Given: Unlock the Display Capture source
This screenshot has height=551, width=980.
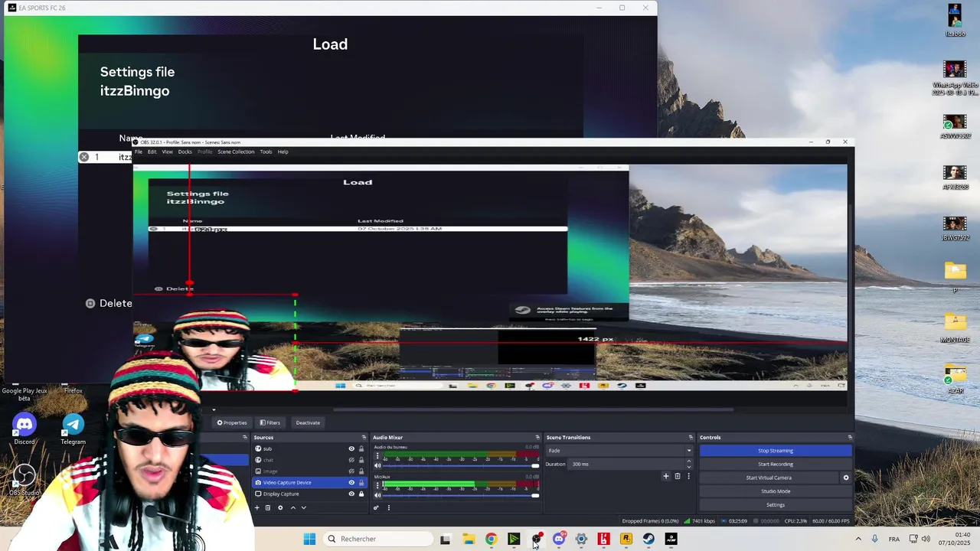Looking at the screenshot, I should coord(361,494).
